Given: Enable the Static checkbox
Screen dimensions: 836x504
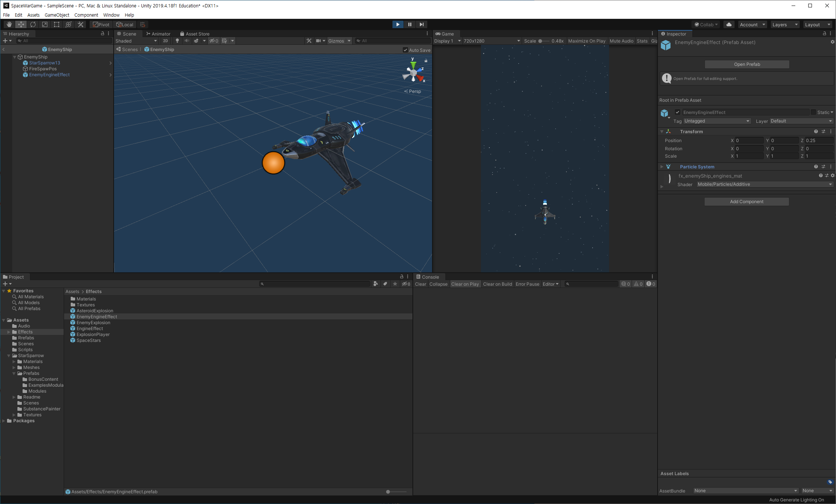Looking at the screenshot, I should pos(813,112).
